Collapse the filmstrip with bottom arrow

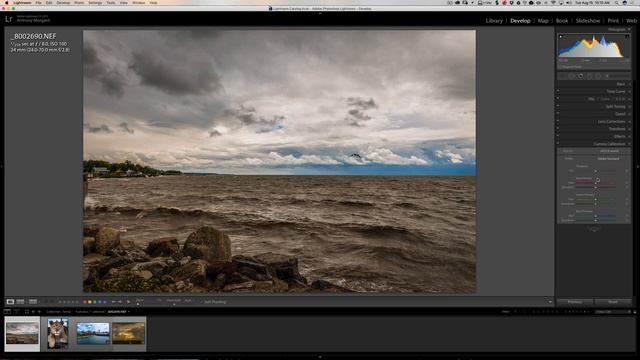click(x=320, y=357)
